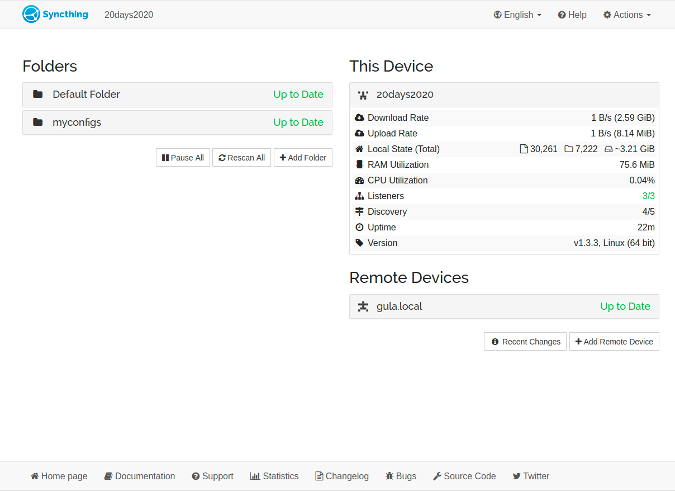
Task: Click gula.local's Up to Date status
Action: coord(625,306)
